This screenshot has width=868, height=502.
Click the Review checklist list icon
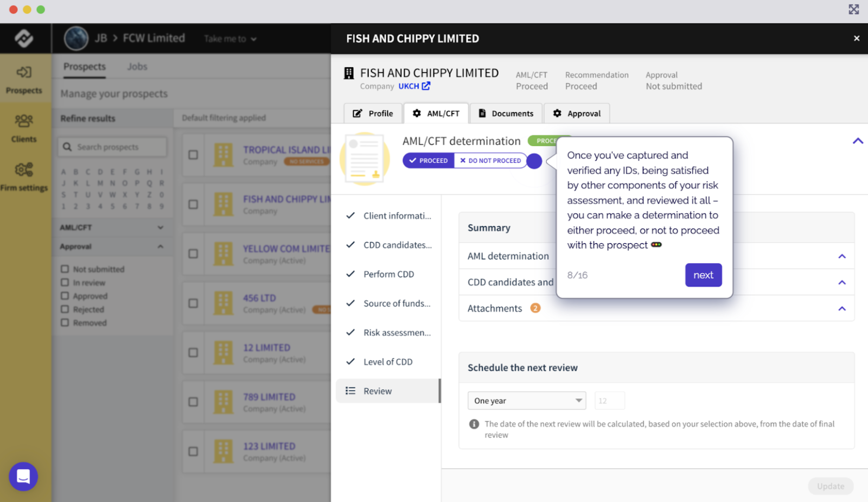[x=350, y=391]
